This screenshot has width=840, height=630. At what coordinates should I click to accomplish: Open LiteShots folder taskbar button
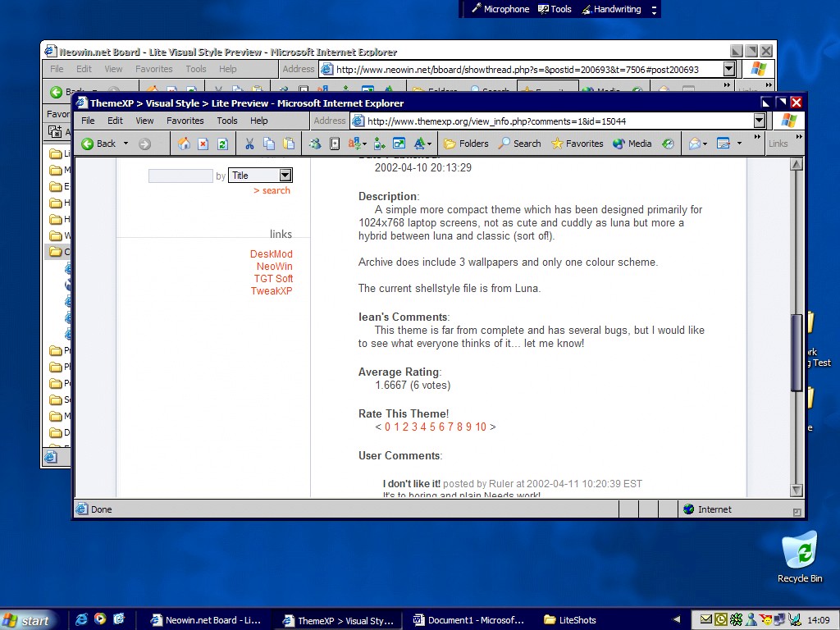pos(570,620)
